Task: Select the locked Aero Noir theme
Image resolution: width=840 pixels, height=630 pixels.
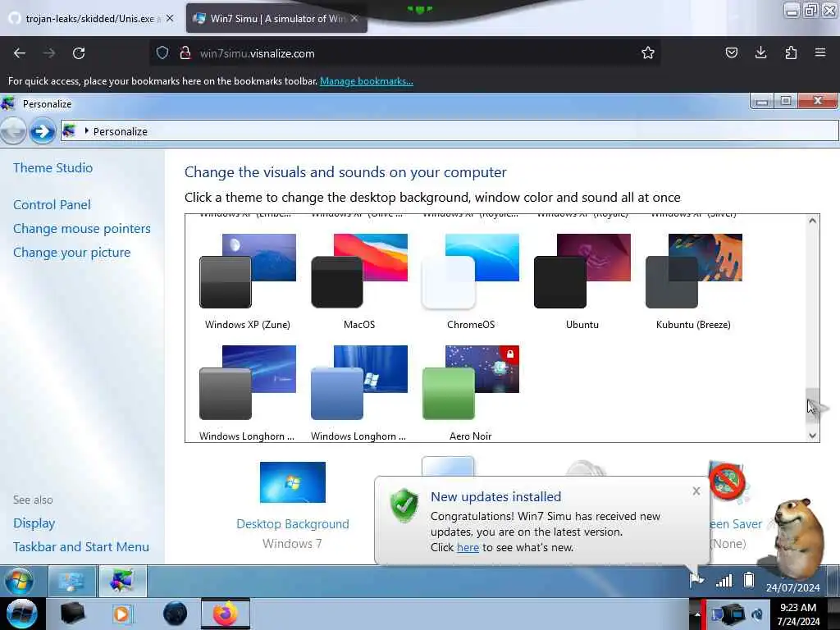Action: point(470,393)
